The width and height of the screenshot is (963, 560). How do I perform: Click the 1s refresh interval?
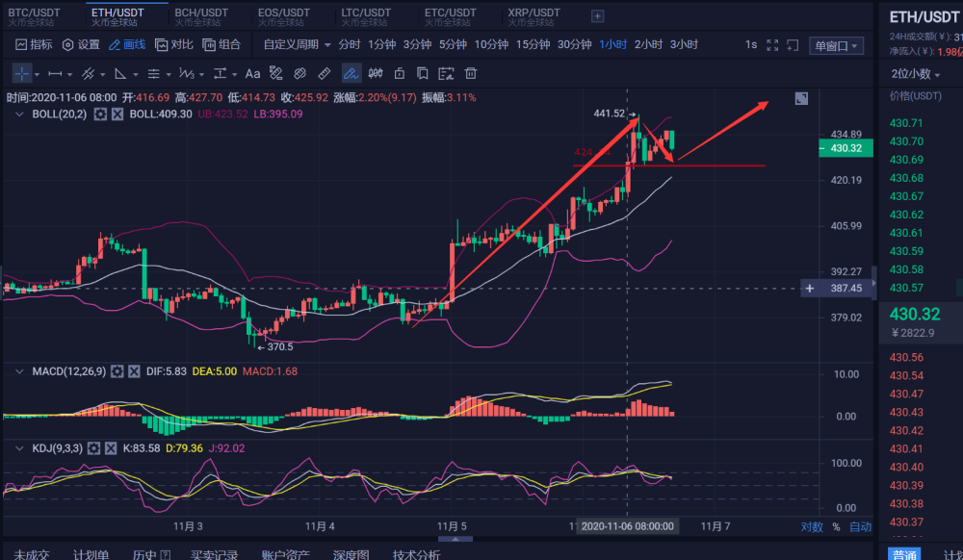pos(750,45)
